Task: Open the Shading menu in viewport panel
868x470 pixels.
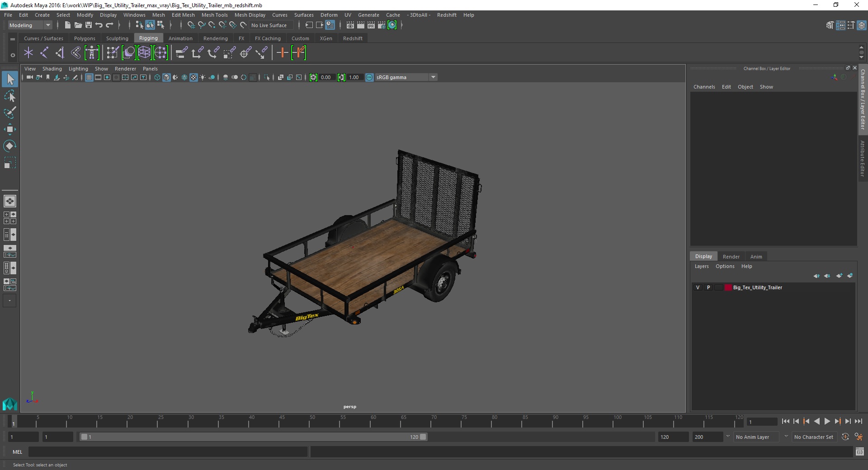Action: [x=52, y=69]
